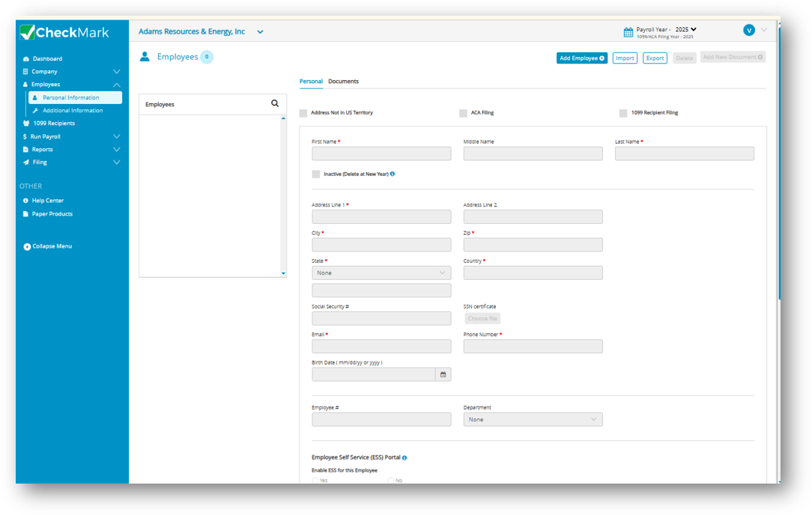Click the info icon beside ESS Portal
This screenshot has height=515, width=812.
405,458
